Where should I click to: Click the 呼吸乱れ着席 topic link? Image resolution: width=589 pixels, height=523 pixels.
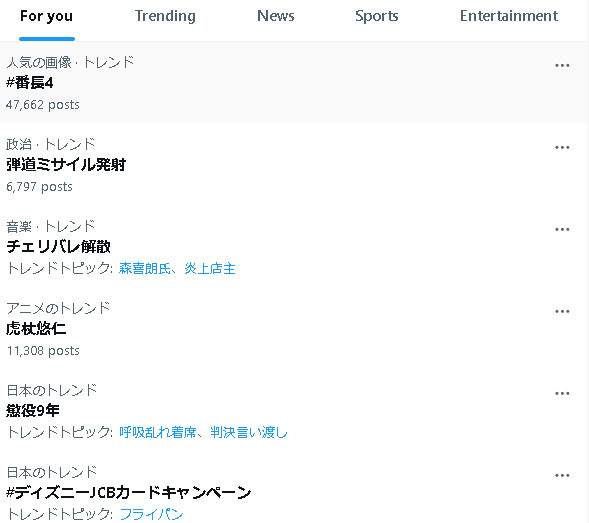(157, 432)
